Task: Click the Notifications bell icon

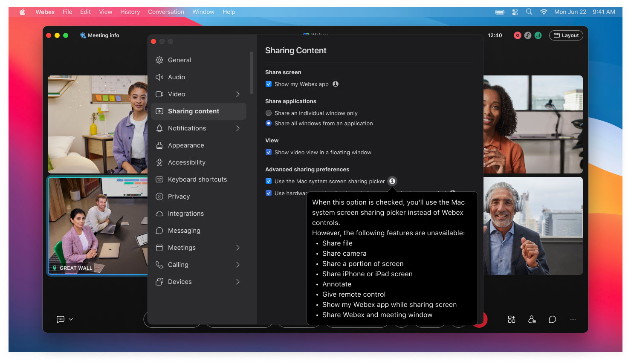Action: pyautogui.click(x=159, y=128)
